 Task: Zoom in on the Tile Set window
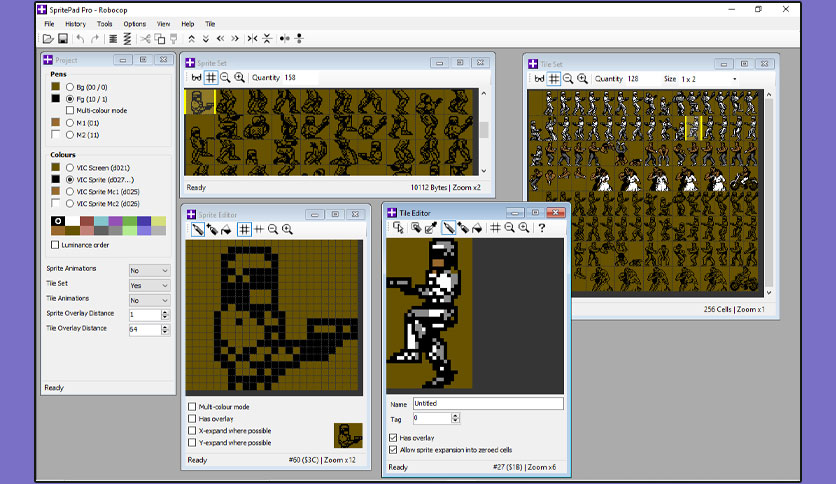pyautogui.click(x=583, y=79)
